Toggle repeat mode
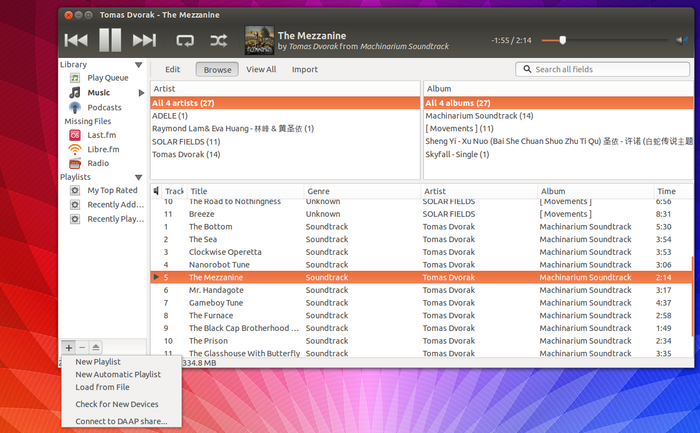This screenshot has width=700, height=433. coord(185,40)
